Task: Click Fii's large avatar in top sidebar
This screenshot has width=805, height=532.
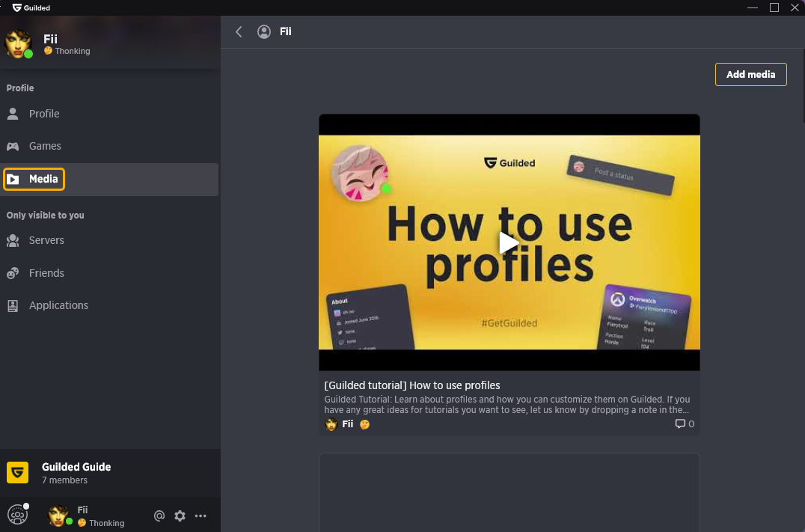Action: coord(18,43)
